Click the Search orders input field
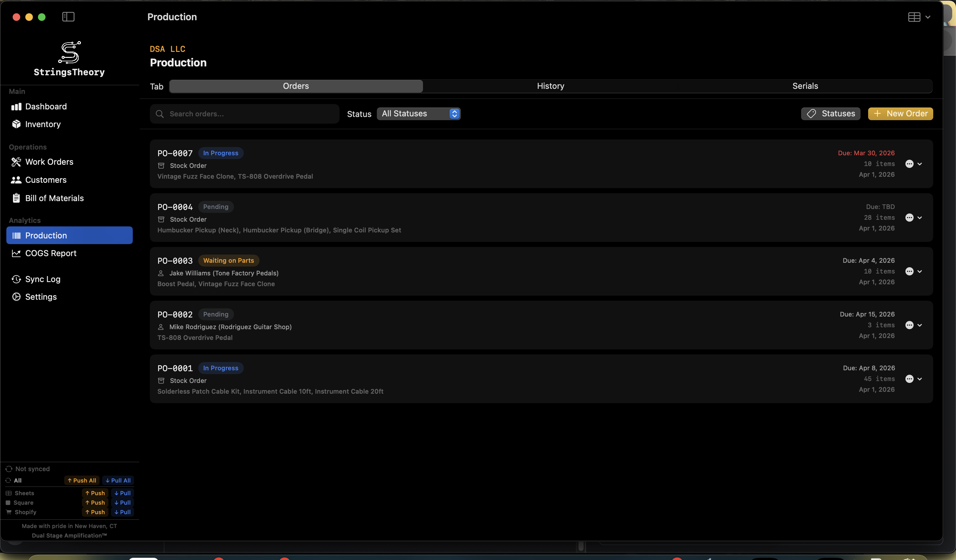This screenshot has width=956, height=560. [245, 114]
